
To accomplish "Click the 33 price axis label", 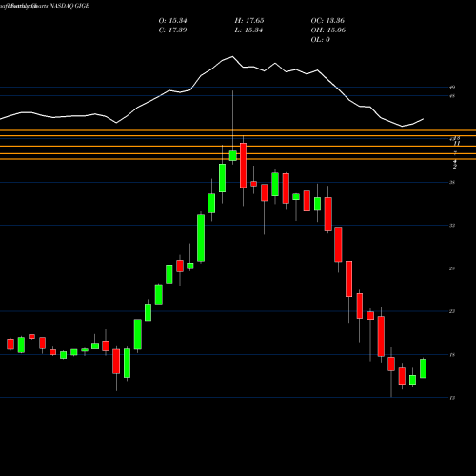I will tap(452, 226).
